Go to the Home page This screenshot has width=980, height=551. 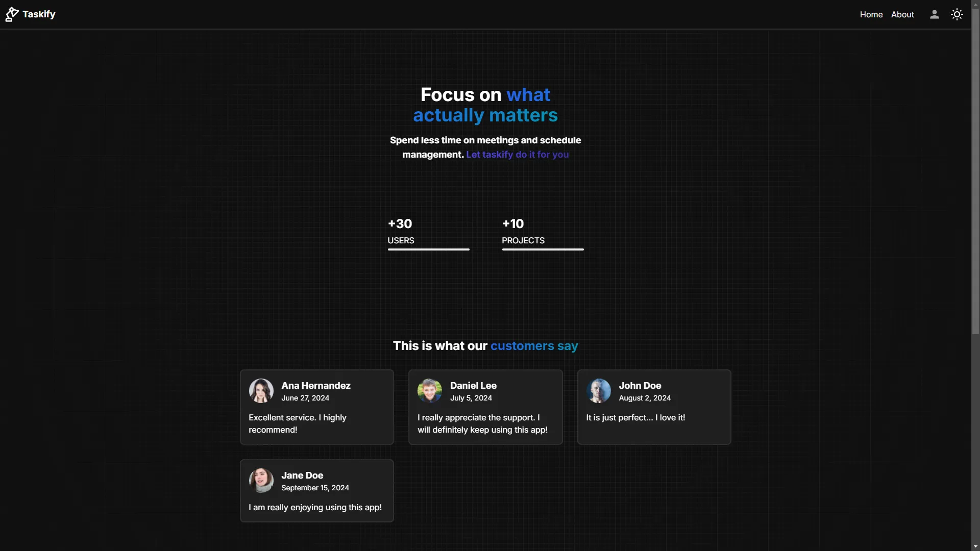871,15
